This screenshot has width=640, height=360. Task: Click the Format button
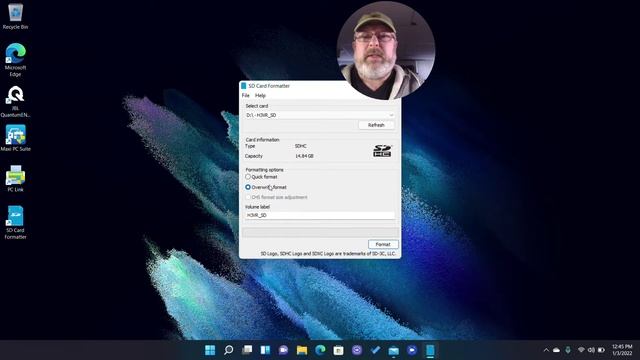point(383,244)
